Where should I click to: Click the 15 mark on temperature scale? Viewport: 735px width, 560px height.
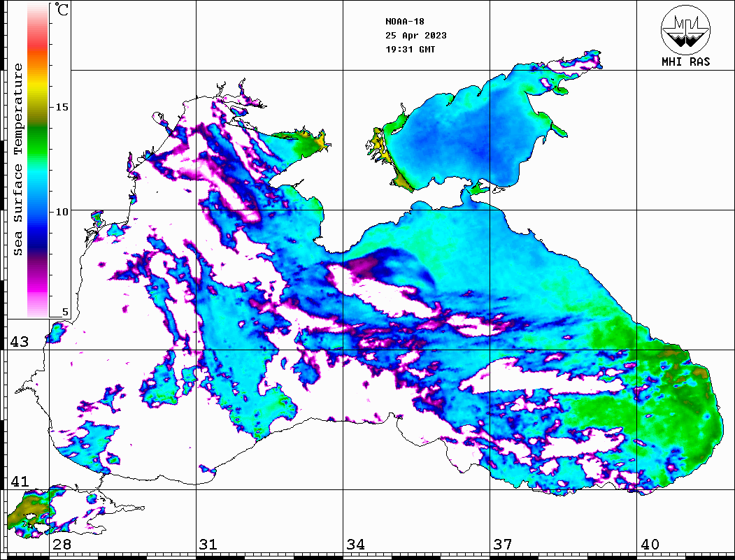(x=62, y=107)
